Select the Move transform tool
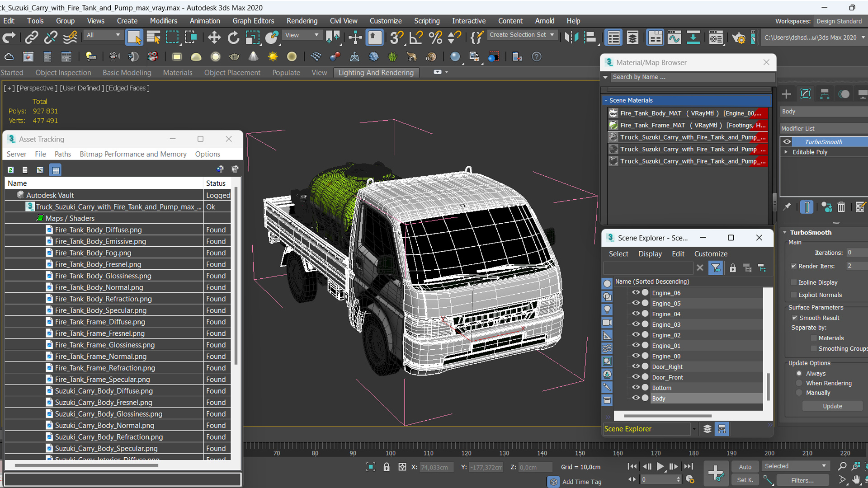The height and width of the screenshot is (488, 868). coord(214,38)
